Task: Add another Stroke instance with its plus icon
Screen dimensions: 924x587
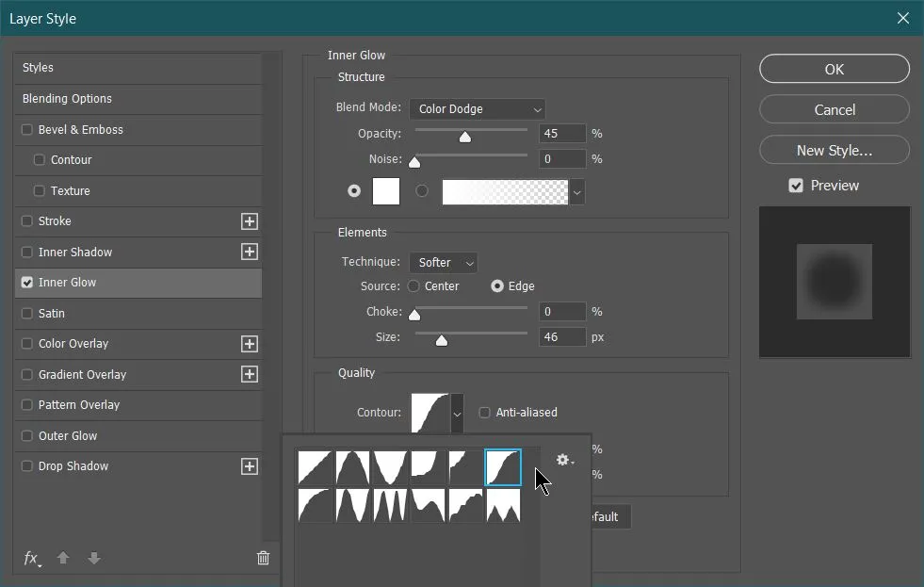Action: click(249, 221)
